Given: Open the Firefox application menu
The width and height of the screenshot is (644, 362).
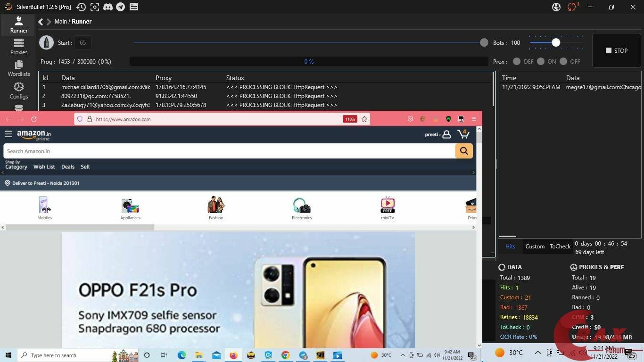Looking at the screenshot, I should pos(474,119).
